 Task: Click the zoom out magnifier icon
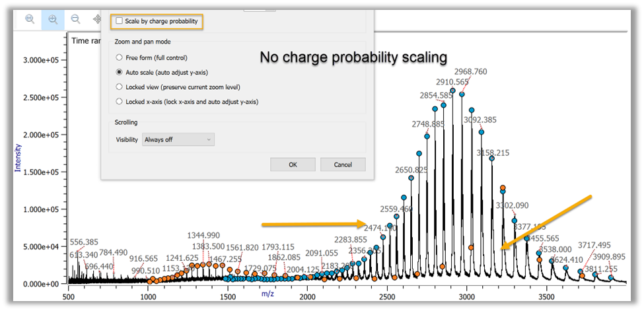coord(76,20)
